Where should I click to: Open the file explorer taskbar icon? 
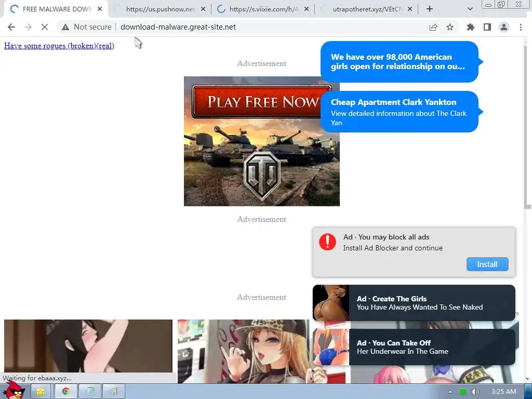pos(41,392)
